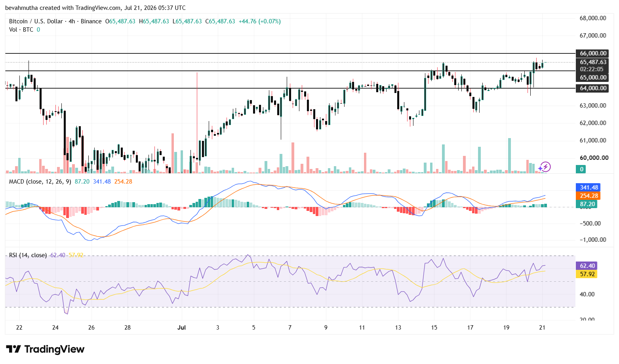Viewport: 619px width, 364px height.
Task: Click date 17 on the time axis
Action: [470, 328]
